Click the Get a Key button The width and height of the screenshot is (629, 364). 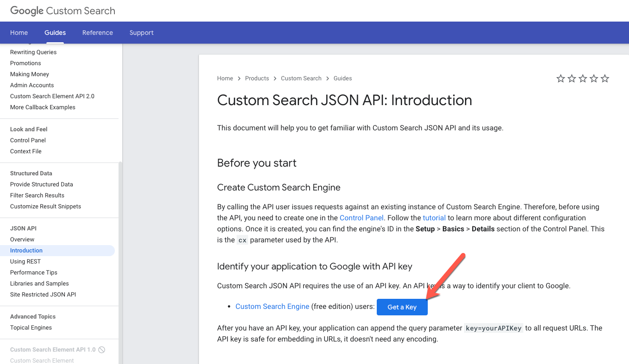pyautogui.click(x=402, y=307)
